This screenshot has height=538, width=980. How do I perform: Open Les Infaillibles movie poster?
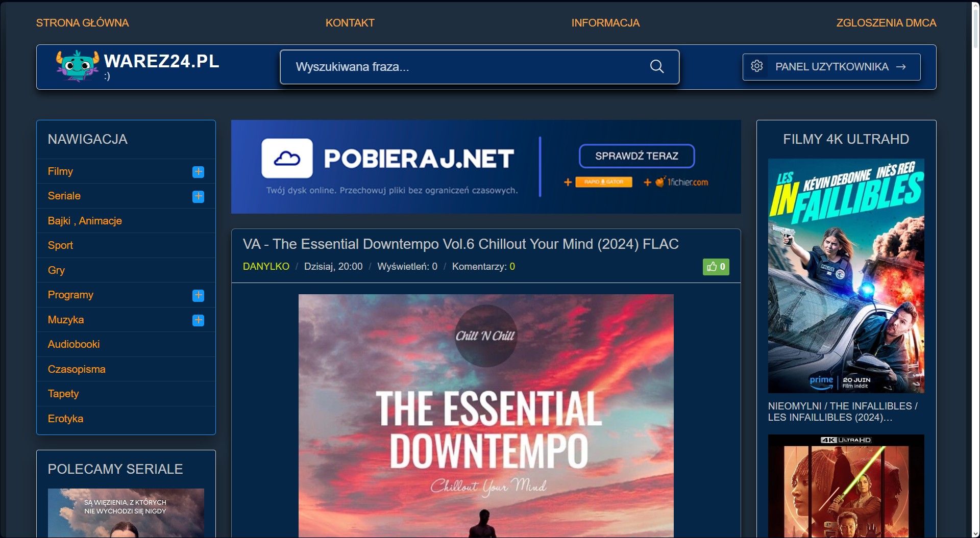[846, 276]
